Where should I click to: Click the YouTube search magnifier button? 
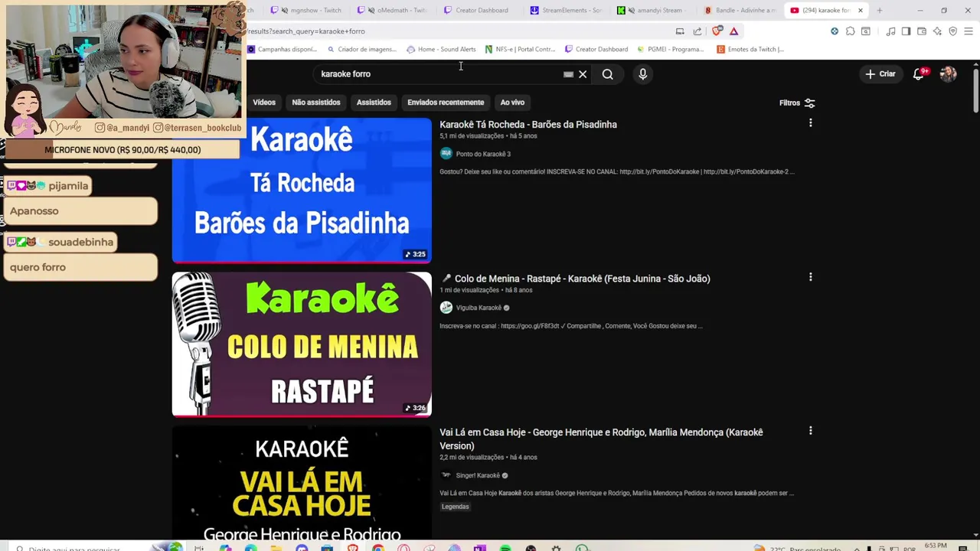click(607, 74)
